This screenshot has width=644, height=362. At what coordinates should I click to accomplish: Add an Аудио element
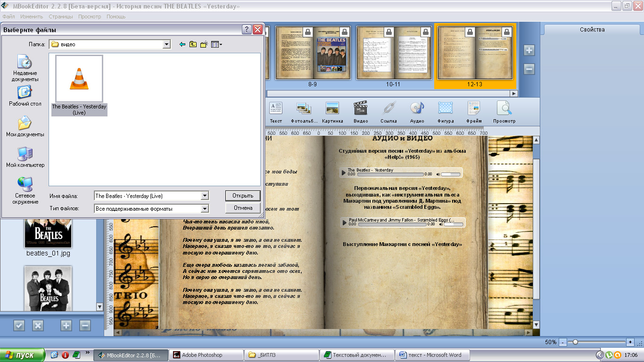[417, 112]
